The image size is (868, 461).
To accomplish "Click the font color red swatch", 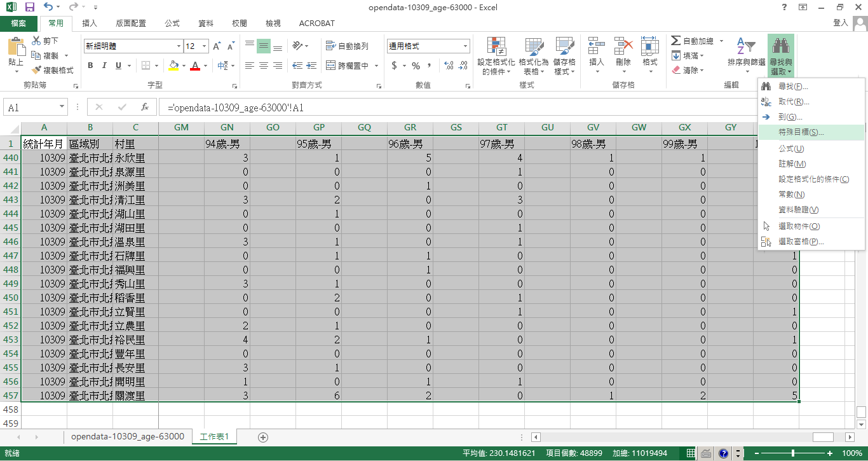I will pyautogui.click(x=195, y=65).
